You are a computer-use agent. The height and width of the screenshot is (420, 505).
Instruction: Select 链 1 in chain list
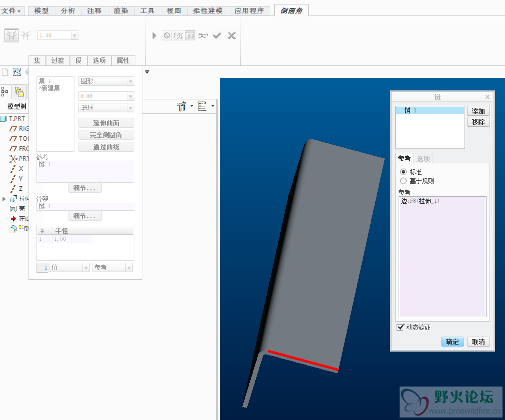[x=430, y=110]
